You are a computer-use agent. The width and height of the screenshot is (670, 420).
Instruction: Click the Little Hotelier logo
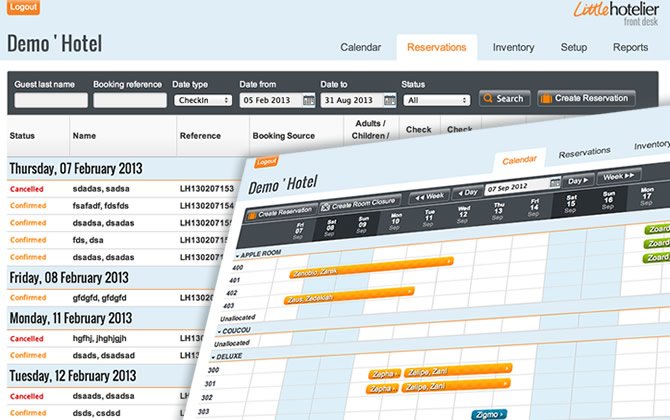coord(616,13)
